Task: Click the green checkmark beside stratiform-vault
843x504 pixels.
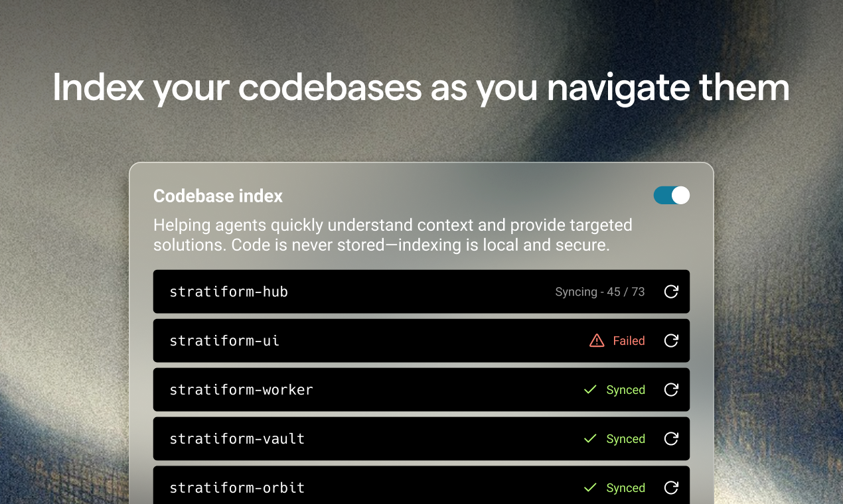Action: click(589, 439)
